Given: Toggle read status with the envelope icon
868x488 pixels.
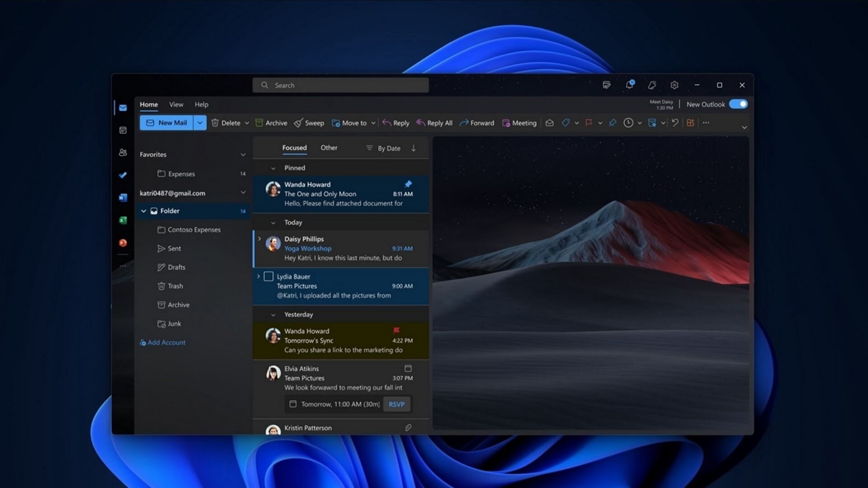Looking at the screenshot, I should (550, 122).
